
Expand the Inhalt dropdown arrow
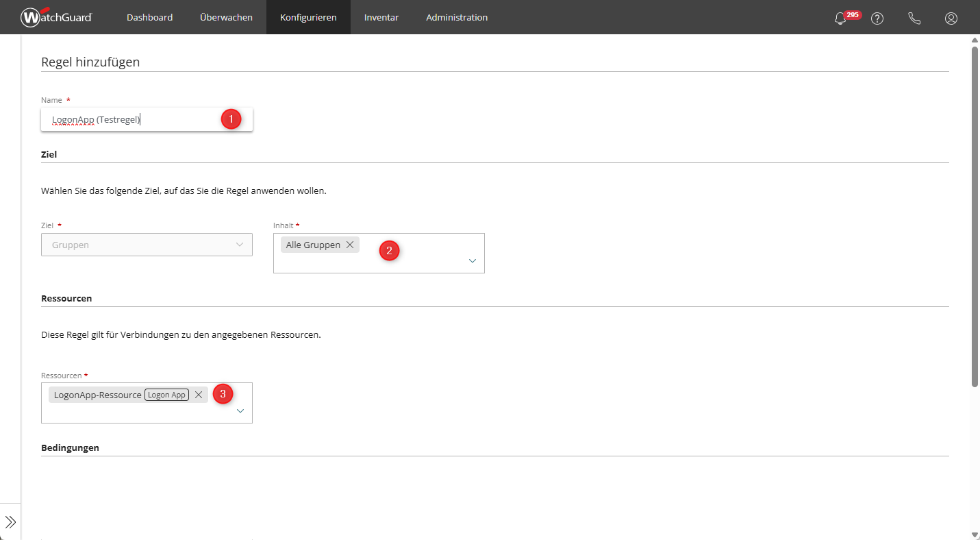pyautogui.click(x=472, y=260)
